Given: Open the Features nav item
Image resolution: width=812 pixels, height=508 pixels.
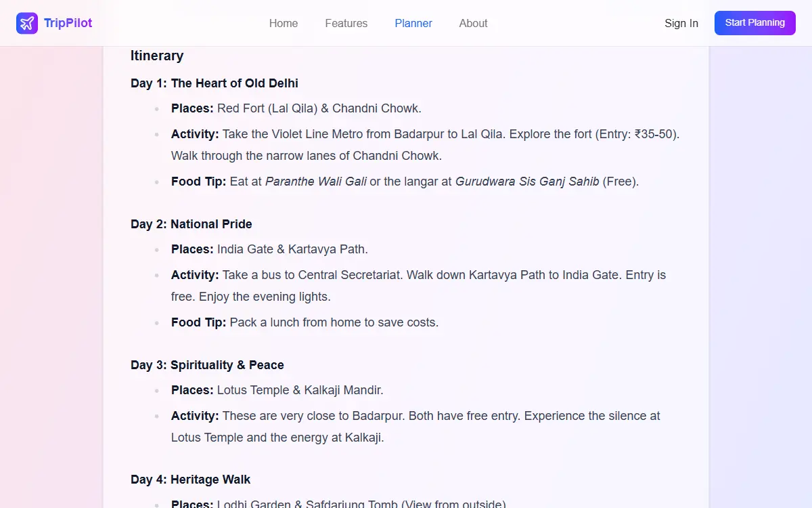Looking at the screenshot, I should pyautogui.click(x=346, y=23).
